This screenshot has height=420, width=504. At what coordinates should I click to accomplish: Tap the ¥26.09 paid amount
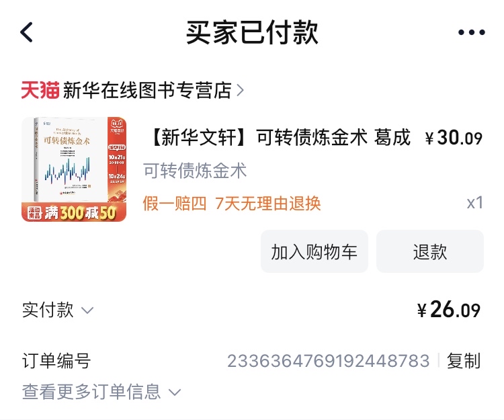tap(449, 310)
